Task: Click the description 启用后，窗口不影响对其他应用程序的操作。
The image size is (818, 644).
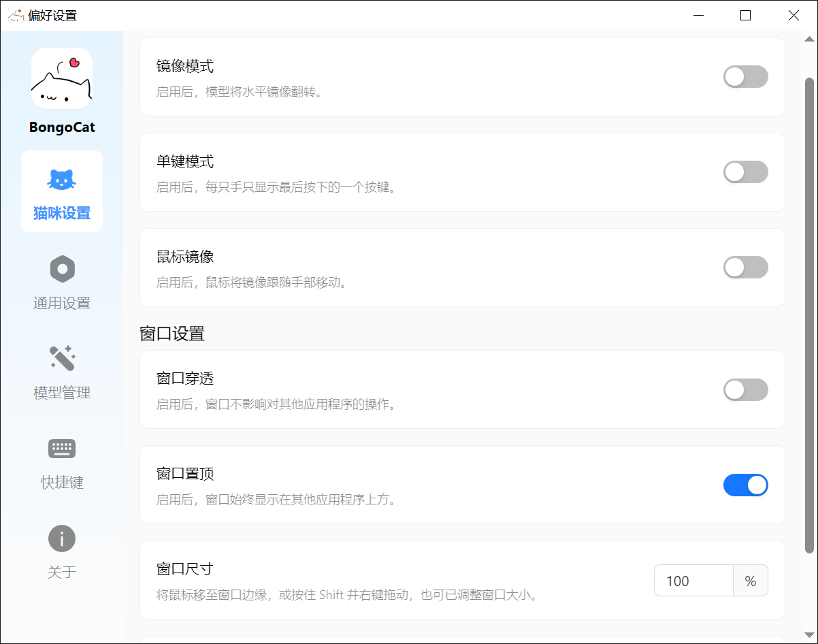Action: [276, 405]
